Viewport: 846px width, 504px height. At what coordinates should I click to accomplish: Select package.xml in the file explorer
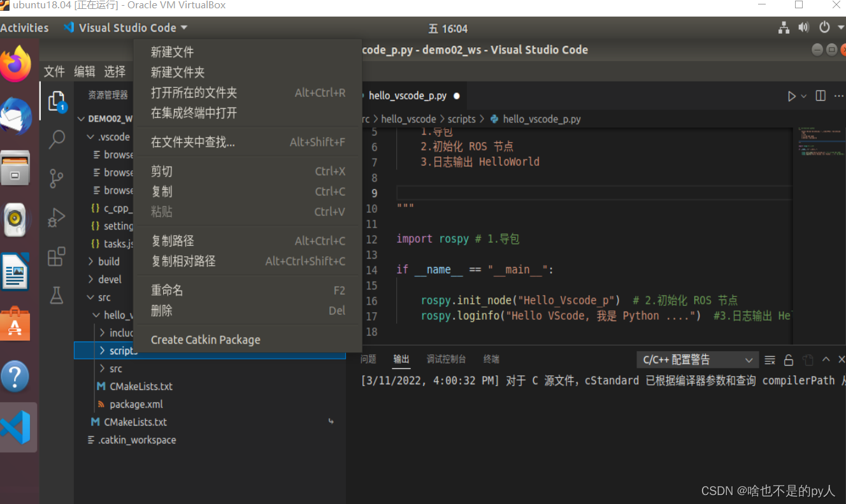(x=135, y=403)
